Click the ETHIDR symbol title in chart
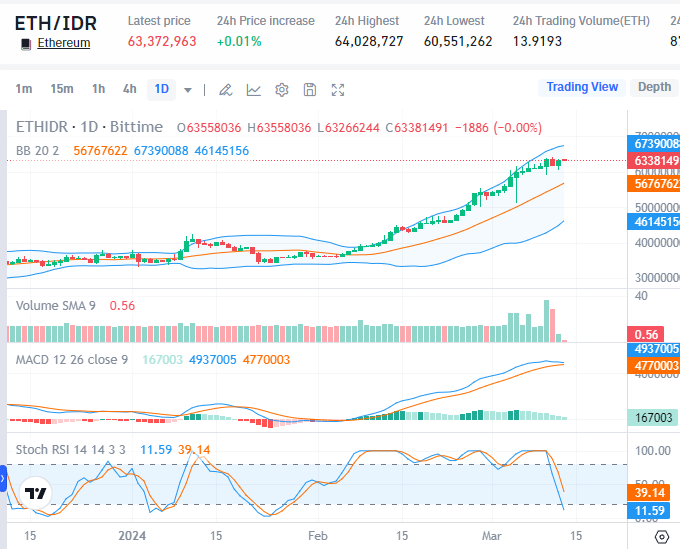Viewport: 680px width, 549px height. [x=88, y=127]
